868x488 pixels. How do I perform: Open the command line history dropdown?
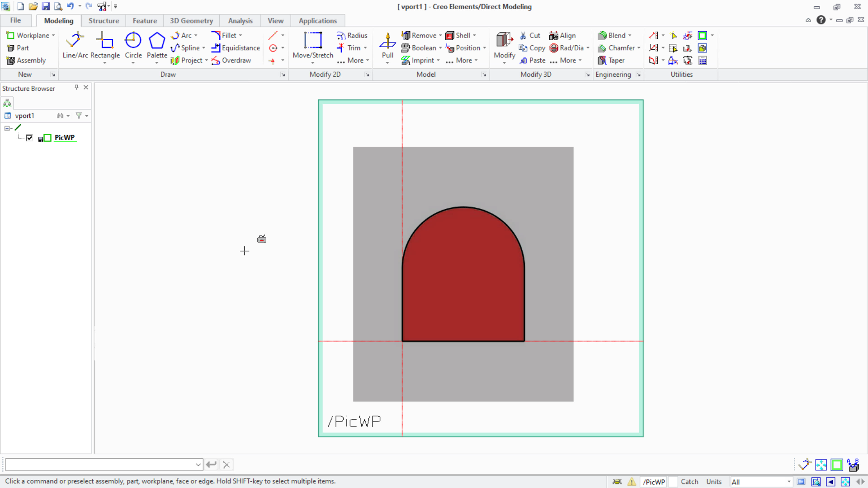click(198, 465)
